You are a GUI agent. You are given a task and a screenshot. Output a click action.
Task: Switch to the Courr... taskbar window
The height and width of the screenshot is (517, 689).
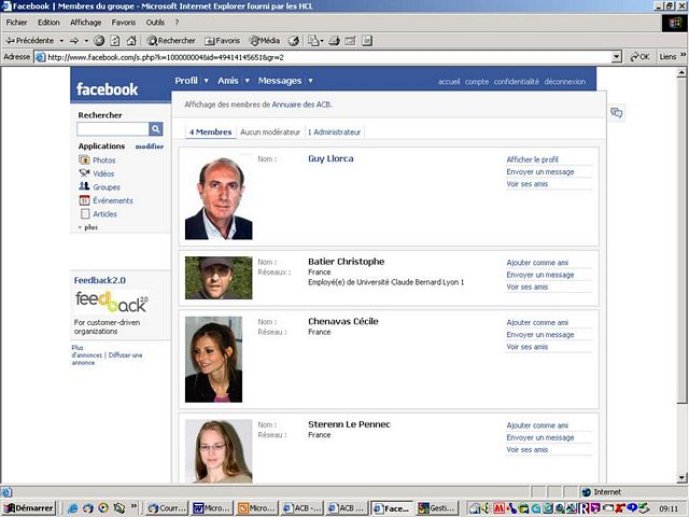[x=167, y=508]
